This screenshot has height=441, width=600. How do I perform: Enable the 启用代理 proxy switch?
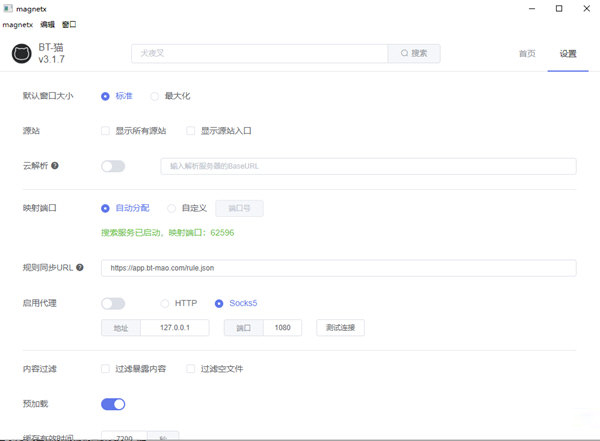tap(113, 303)
